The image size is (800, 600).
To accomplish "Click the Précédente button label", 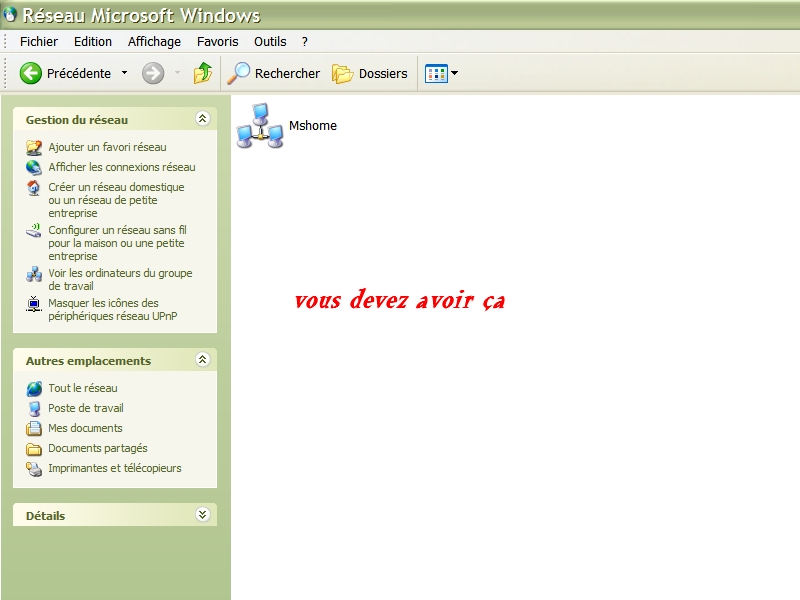I will click(x=79, y=73).
